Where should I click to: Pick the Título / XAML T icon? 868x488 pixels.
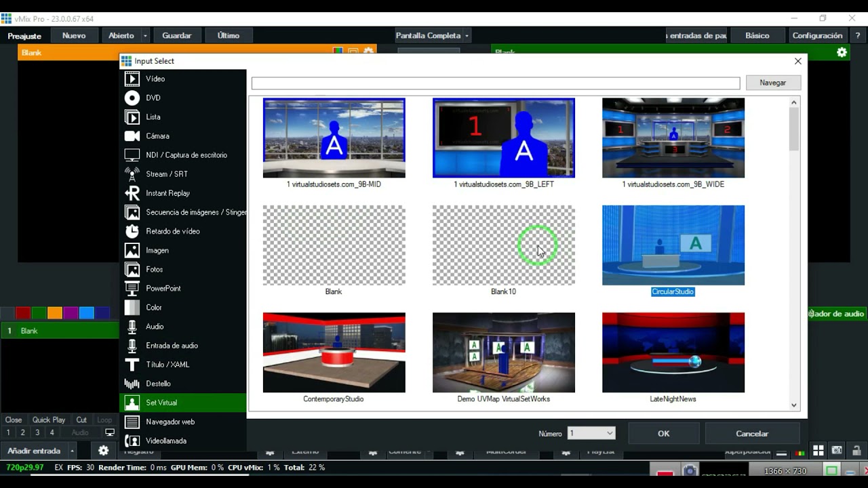132,364
